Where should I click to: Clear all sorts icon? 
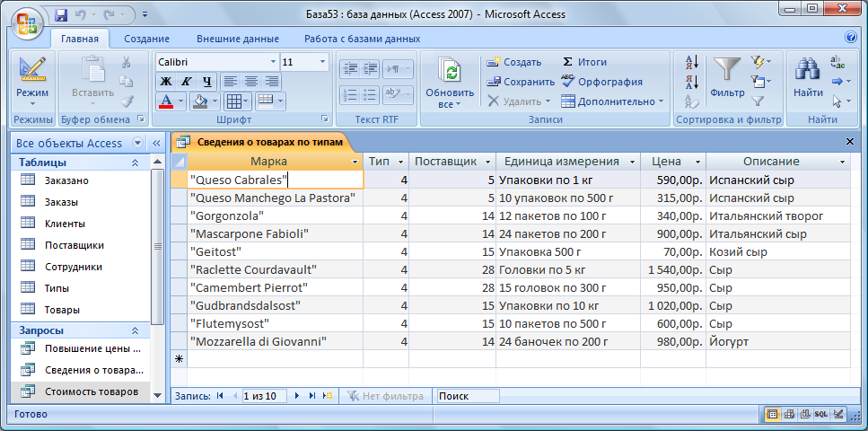click(691, 101)
